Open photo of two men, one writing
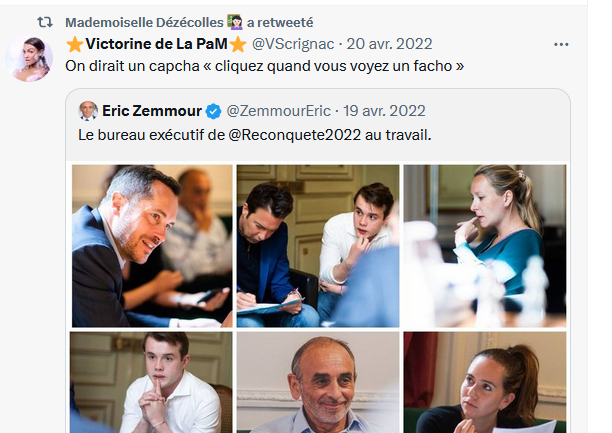 [x=318, y=246]
